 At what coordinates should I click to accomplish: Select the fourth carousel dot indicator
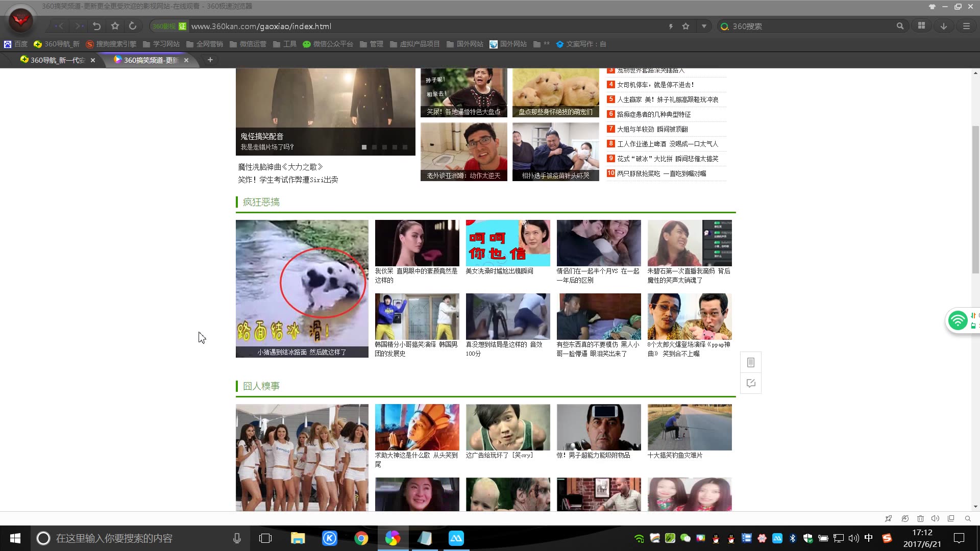click(x=395, y=147)
